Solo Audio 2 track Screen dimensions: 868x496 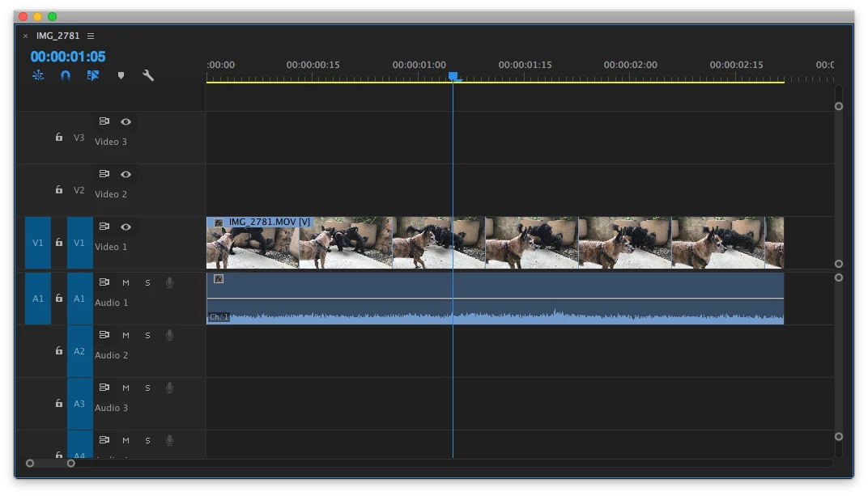tap(147, 335)
